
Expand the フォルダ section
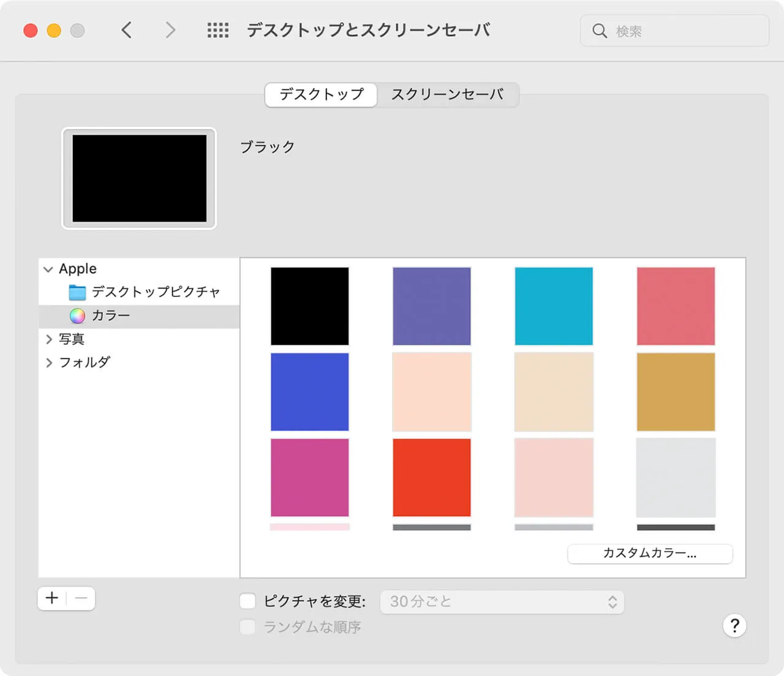click(49, 363)
